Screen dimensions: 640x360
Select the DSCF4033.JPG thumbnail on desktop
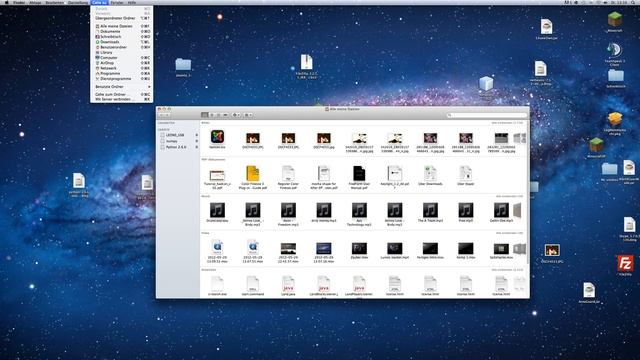pyautogui.click(x=552, y=250)
